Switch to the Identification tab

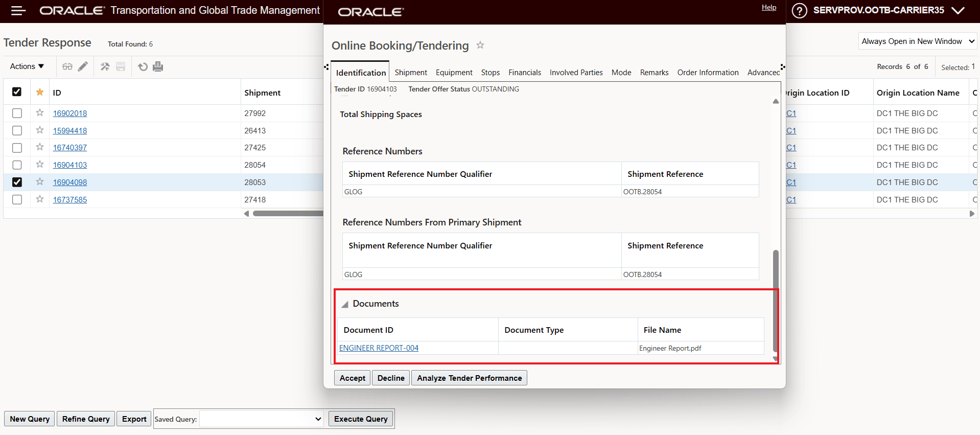click(x=361, y=73)
